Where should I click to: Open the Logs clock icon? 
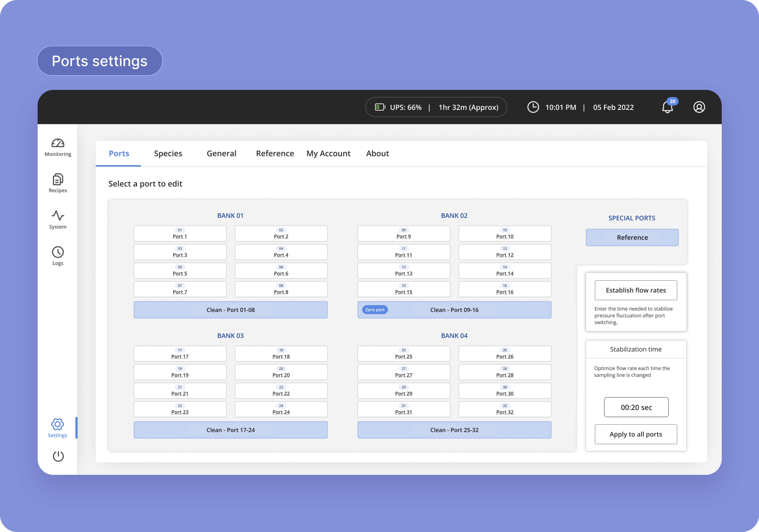(58, 252)
